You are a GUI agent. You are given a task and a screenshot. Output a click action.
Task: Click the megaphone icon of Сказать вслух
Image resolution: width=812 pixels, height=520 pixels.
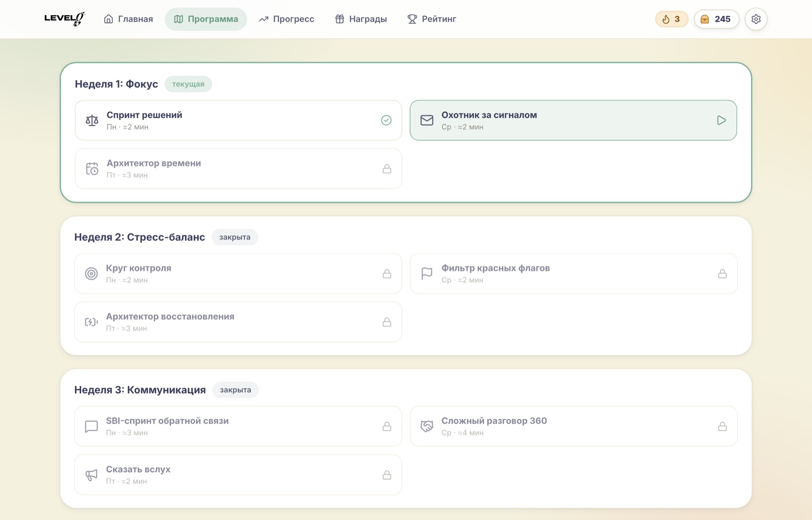pyautogui.click(x=92, y=475)
